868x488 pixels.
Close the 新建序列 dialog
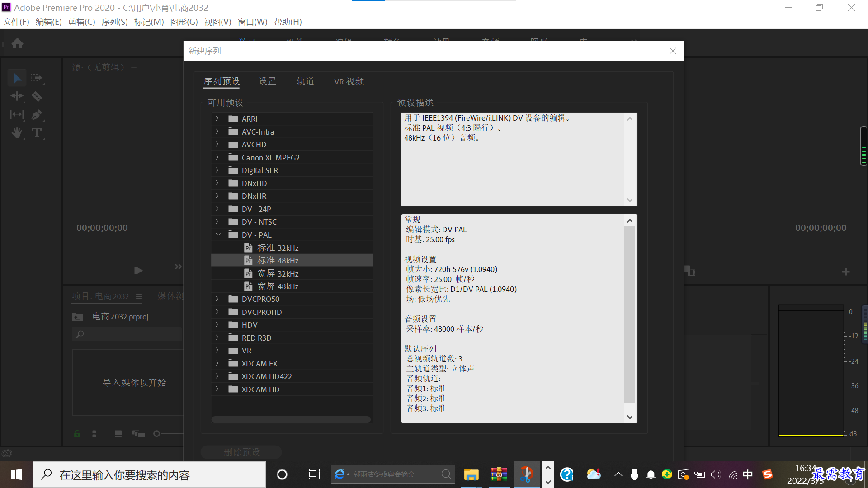point(673,51)
